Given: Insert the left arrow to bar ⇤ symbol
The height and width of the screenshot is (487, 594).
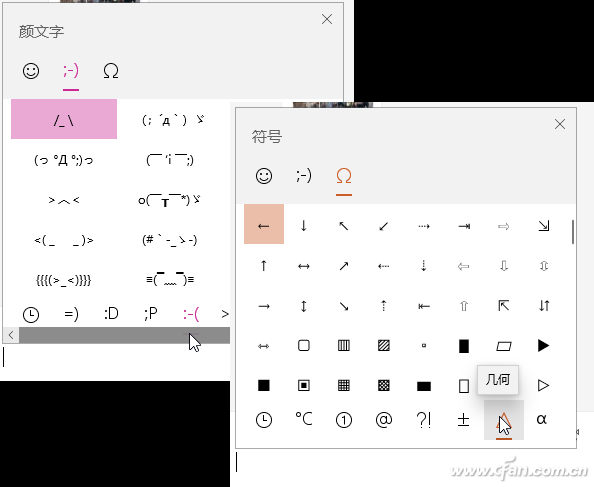Looking at the screenshot, I should (424, 306).
